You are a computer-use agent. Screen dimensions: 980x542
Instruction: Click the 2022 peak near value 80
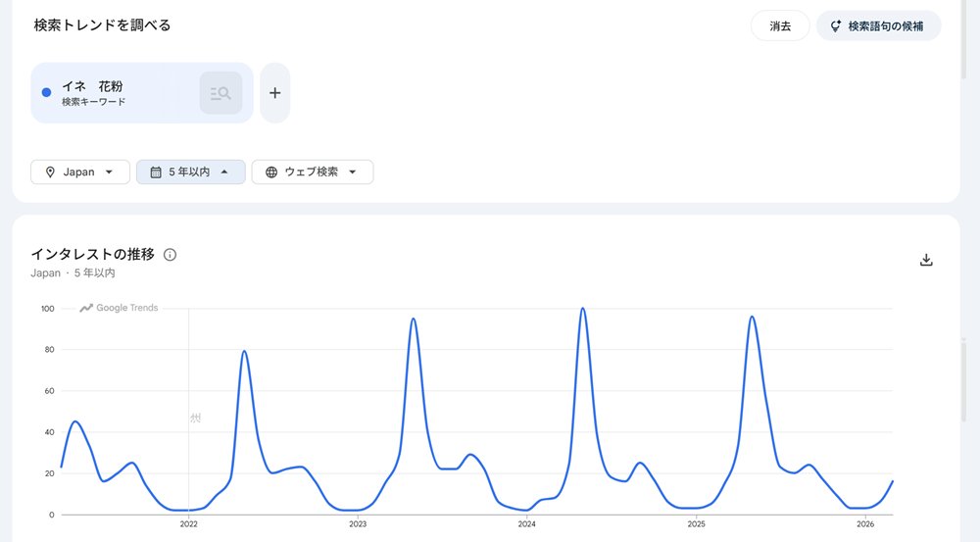244,351
